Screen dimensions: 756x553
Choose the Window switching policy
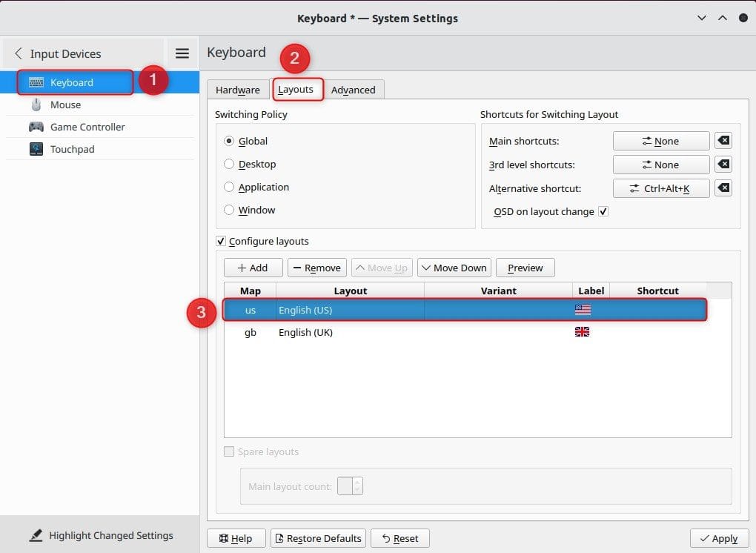coord(229,210)
